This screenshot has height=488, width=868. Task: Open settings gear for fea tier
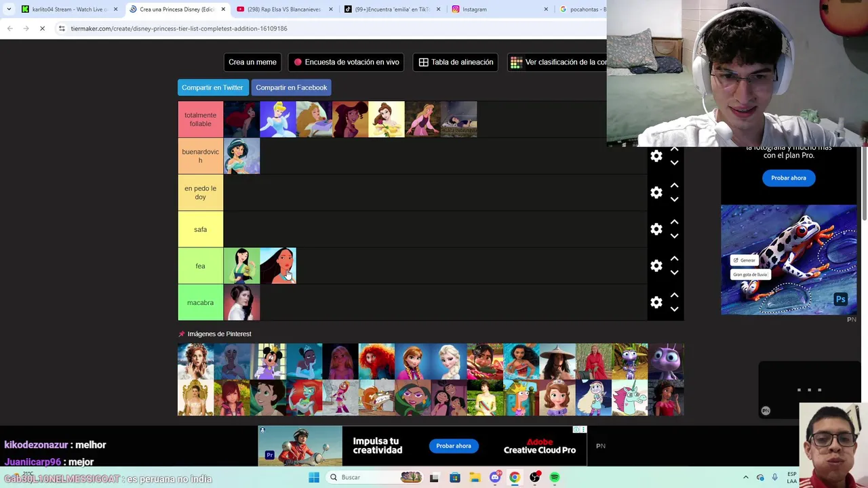pyautogui.click(x=656, y=266)
